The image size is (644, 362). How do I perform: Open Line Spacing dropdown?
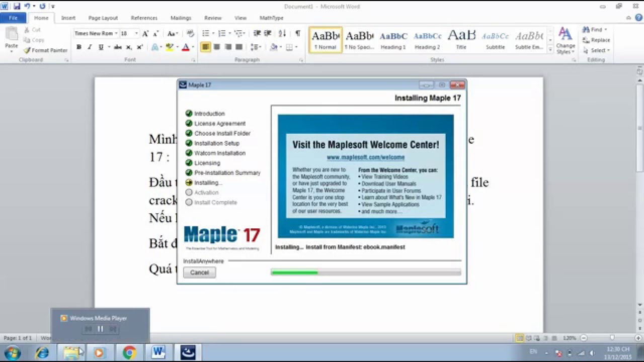(x=256, y=47)
